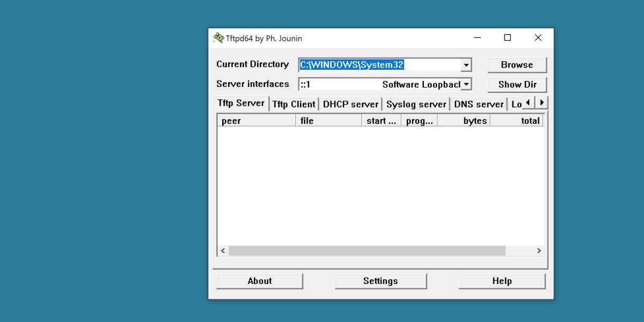
Task: Select the DNS server tab
Action: point(479,104)
